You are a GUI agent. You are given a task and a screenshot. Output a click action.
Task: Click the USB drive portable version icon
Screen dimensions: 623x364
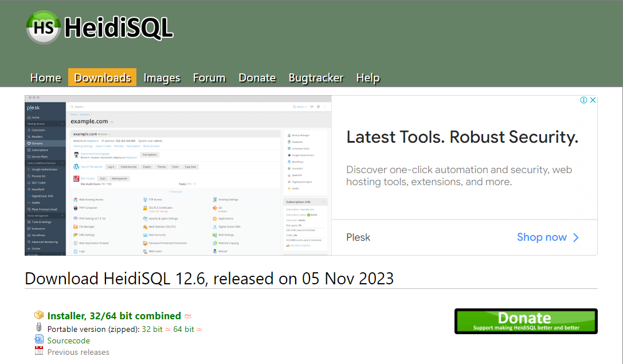pos(39,327)
